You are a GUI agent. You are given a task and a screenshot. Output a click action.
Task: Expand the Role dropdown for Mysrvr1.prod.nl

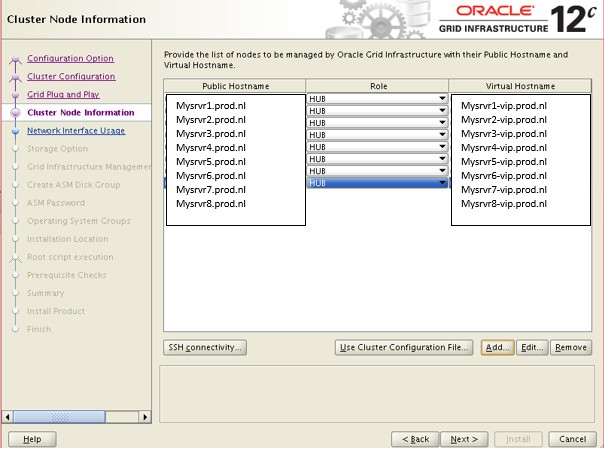(441, 98)
